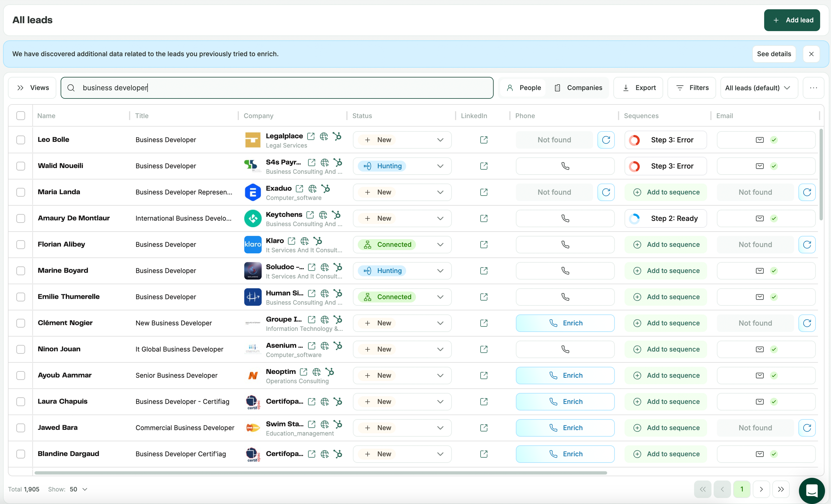The height and width of the screenshot is (504, 831).
Task: Change the Show 50 rows dropdown
Action: pos(79,489)
